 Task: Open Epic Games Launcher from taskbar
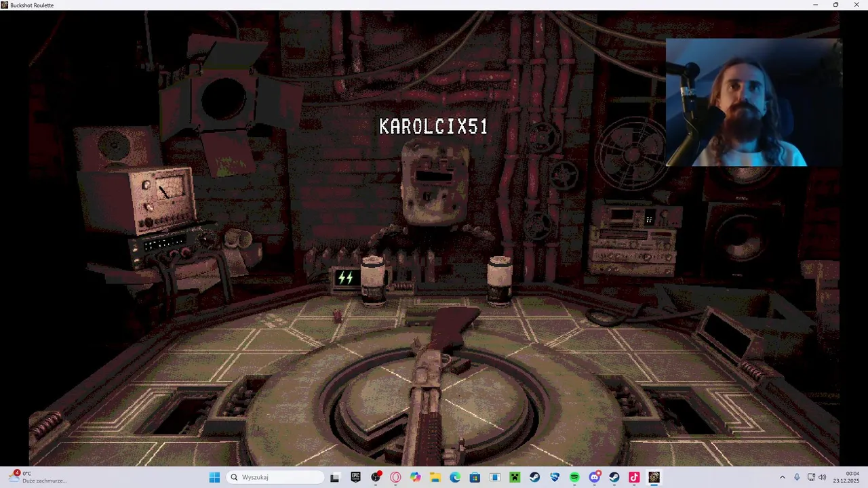click(355, 477)
